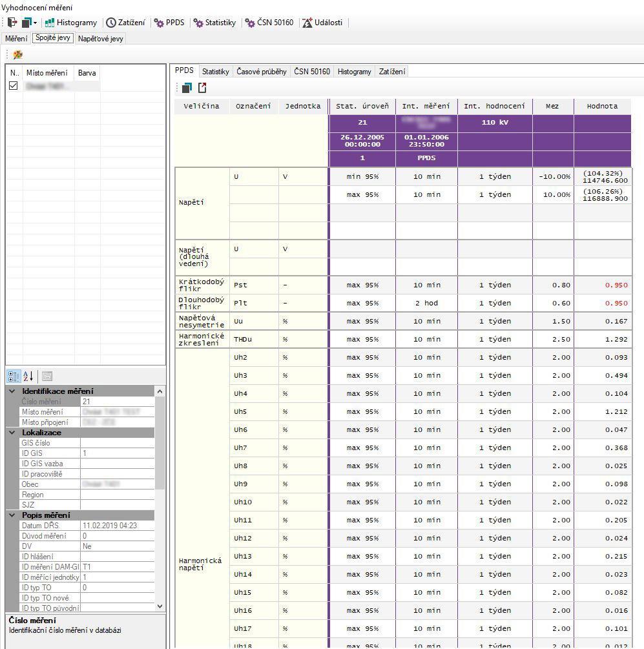Click the color palette icon
The image size is (644, 649).
click(17, 55)
